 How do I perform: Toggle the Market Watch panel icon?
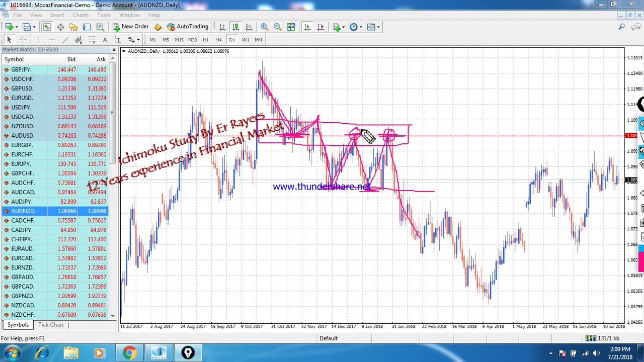coord(47,27)
